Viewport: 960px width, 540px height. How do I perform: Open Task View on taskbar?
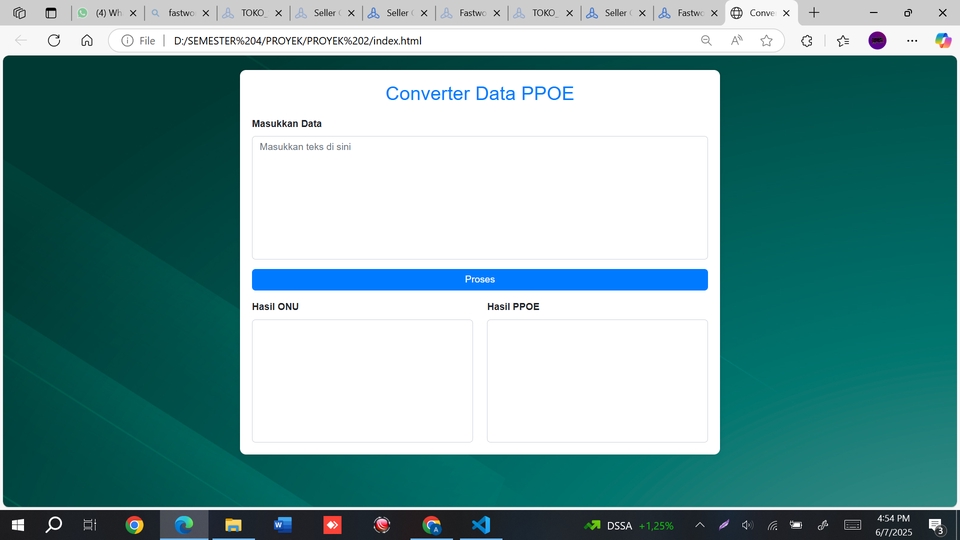pyautogui.click(x=89, y=525)
